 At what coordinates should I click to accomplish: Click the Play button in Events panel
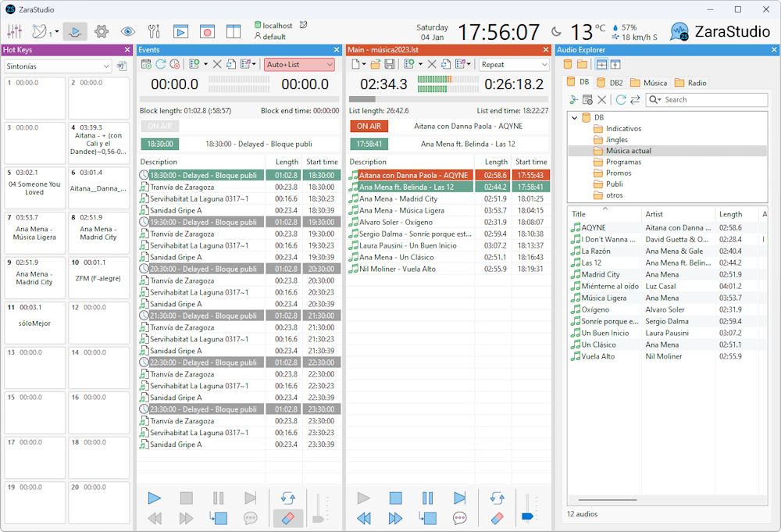tap(155, 498)
